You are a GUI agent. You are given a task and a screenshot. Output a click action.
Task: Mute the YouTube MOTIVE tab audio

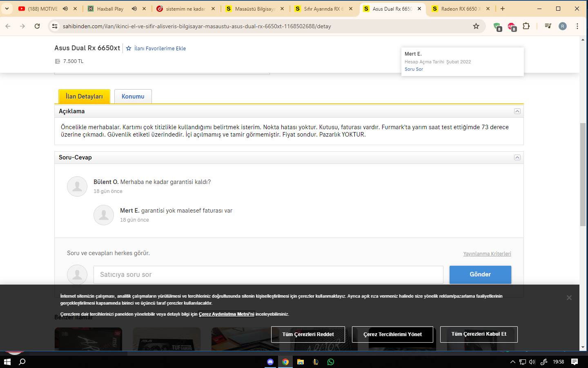pos(65,9)
